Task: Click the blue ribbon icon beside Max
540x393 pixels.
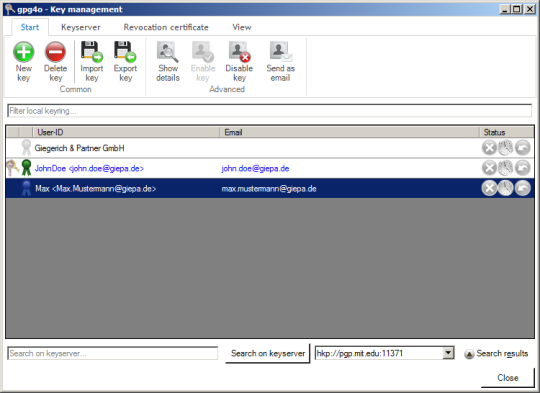Action: tap(26, 188)
